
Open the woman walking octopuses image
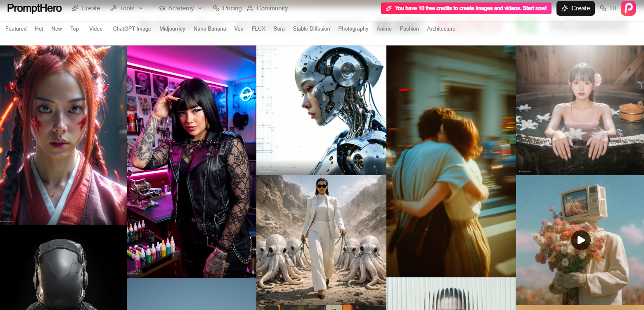point(321,240)
